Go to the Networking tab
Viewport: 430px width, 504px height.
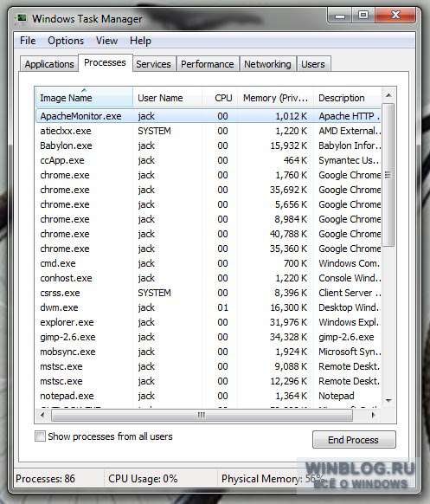point(267,64)
